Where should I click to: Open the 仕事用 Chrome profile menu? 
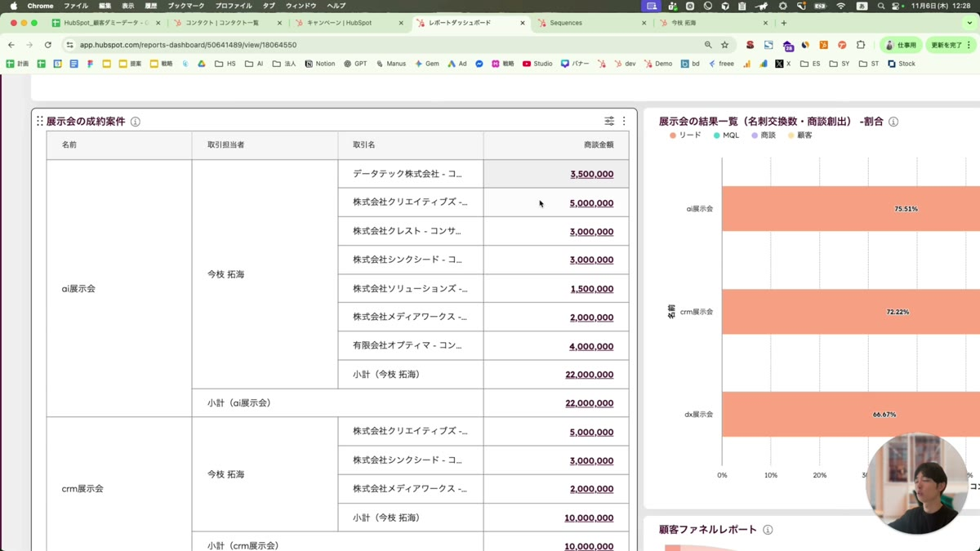[x=901, y=45]
